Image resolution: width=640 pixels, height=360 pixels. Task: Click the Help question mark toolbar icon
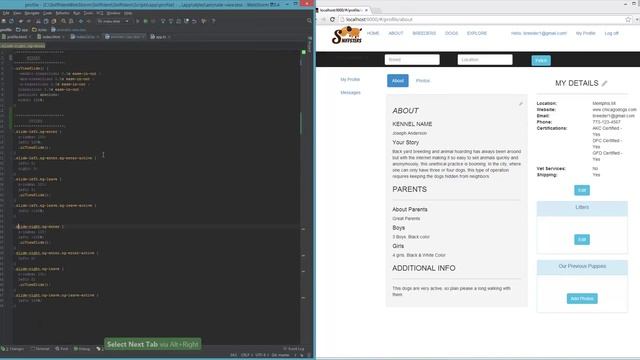pyautogui.click(x=213, y=21)
